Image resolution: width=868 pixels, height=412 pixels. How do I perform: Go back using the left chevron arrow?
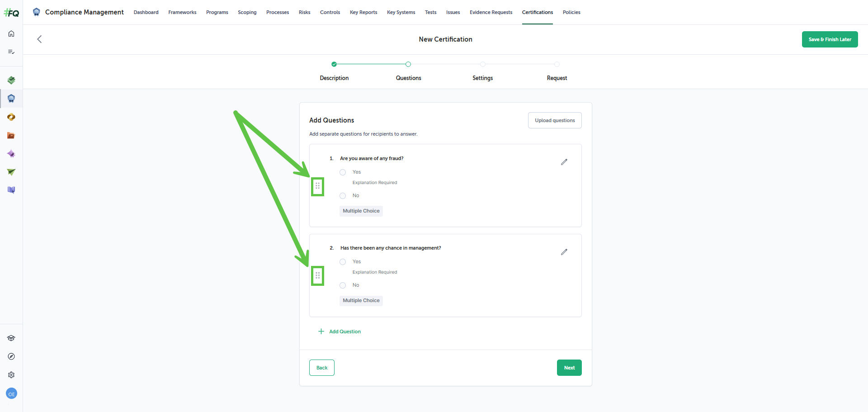click(39, 39)
